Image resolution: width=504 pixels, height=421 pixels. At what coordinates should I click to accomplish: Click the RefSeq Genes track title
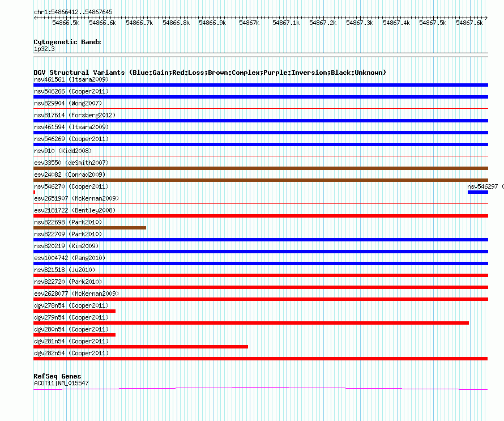57,376
